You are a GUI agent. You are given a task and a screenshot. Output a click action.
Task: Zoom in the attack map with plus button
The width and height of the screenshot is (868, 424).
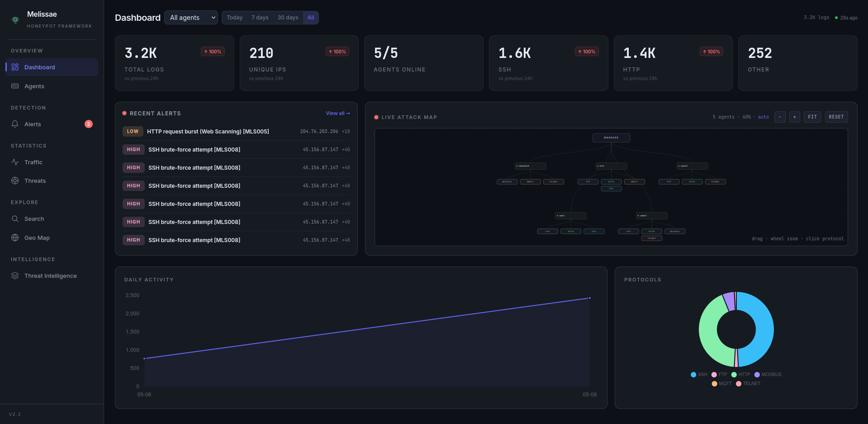(x=795, y=117)
